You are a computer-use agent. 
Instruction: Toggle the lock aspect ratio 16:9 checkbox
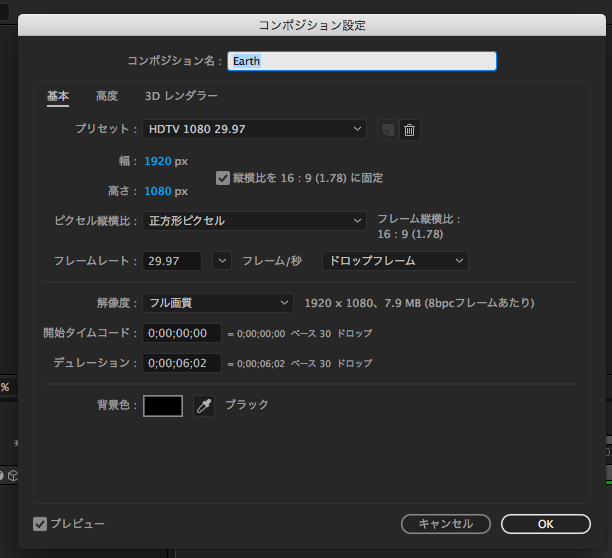(223, 178)
